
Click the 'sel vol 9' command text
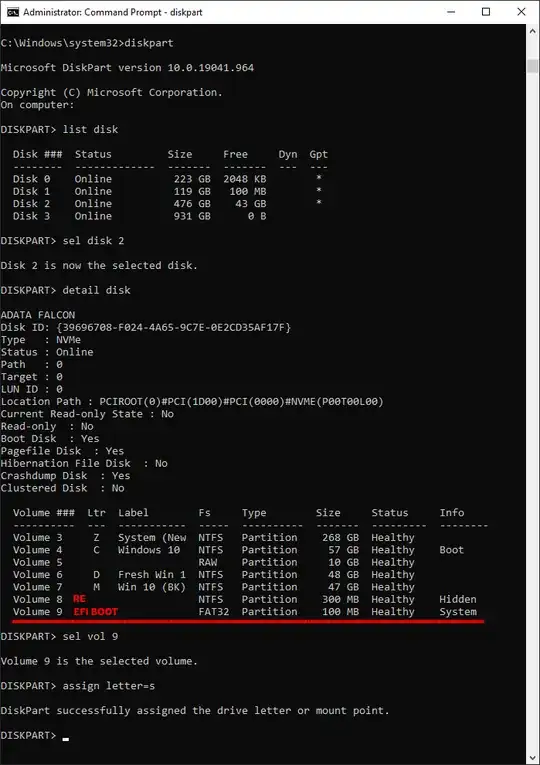click(90, 637)
